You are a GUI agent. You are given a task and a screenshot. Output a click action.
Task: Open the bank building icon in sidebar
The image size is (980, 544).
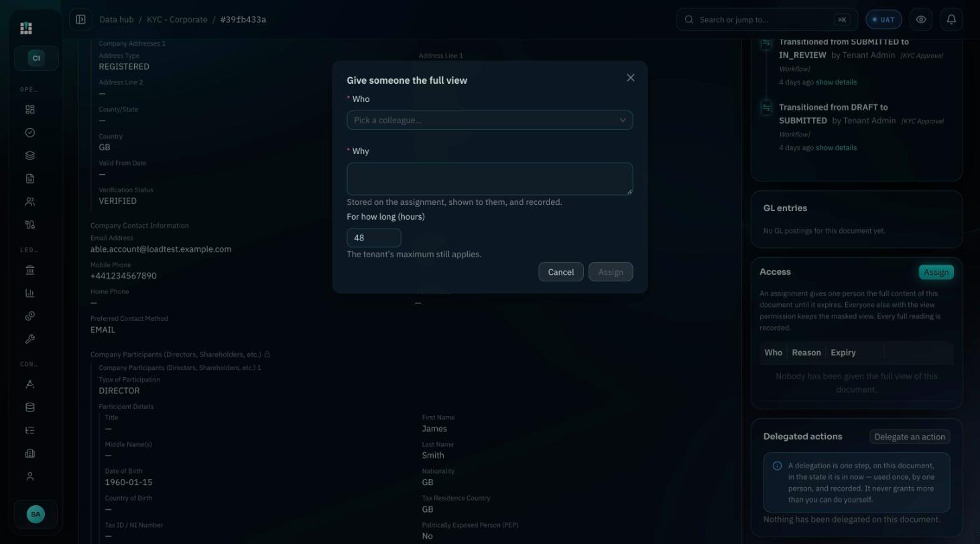click(x=29, y=270)
